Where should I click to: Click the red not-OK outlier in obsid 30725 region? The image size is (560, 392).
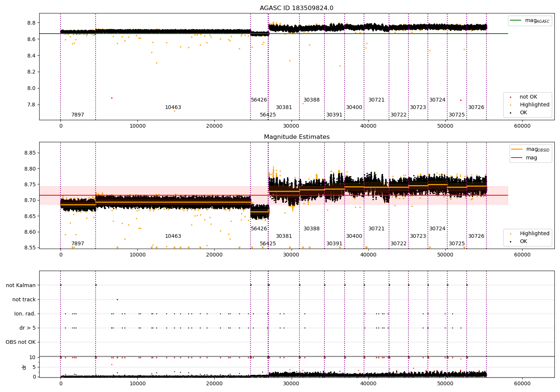pos(461,100)
